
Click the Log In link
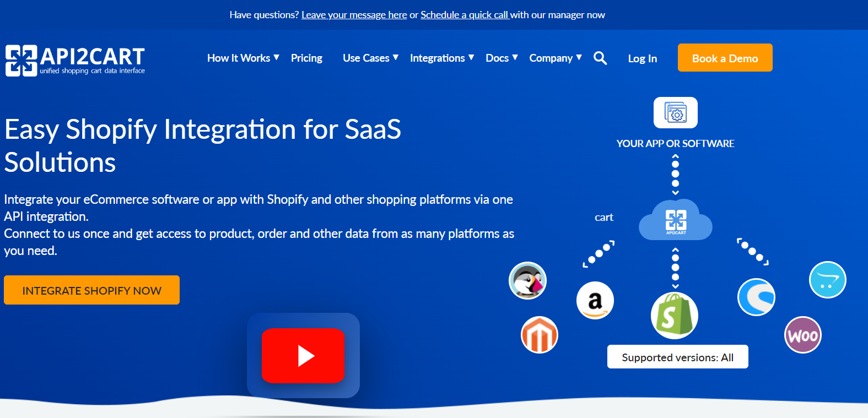(x=643, y=58)
